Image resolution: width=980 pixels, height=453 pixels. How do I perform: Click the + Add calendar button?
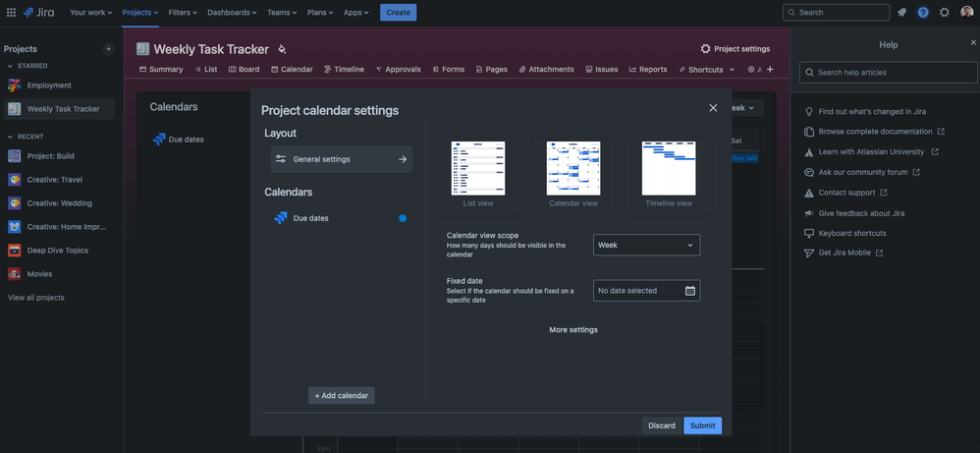[x=342, y=395]
